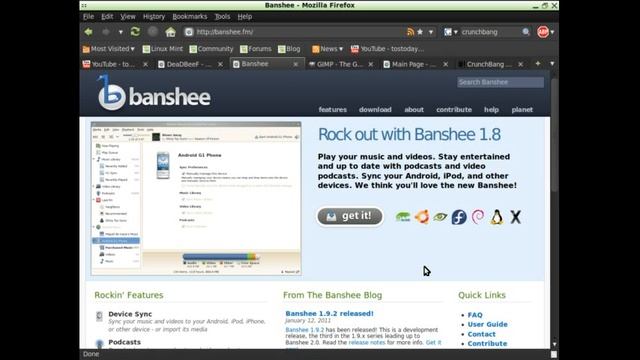Image resolution: width=640 pixels, height=360 pixels.
Task: Open a new tab with the plus button
Action: pos(538,64)
